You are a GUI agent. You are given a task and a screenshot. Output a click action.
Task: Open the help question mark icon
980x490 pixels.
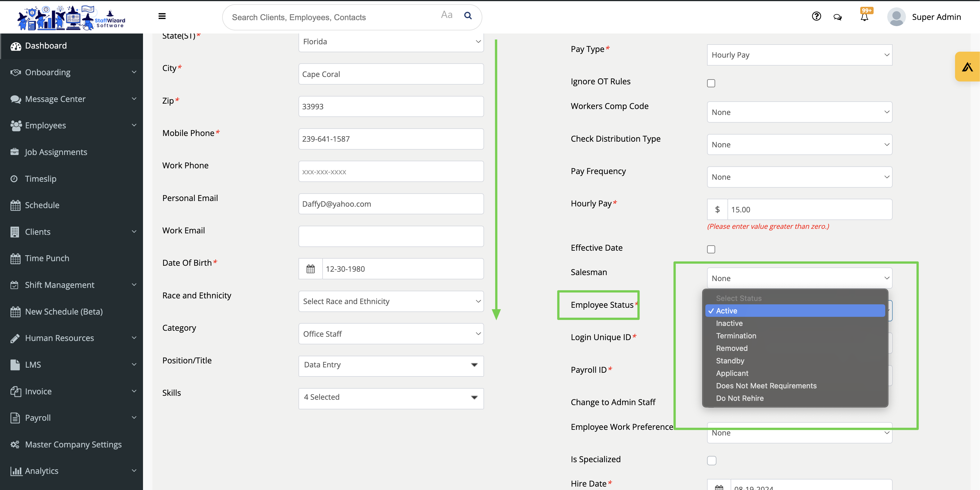point(816,16)
